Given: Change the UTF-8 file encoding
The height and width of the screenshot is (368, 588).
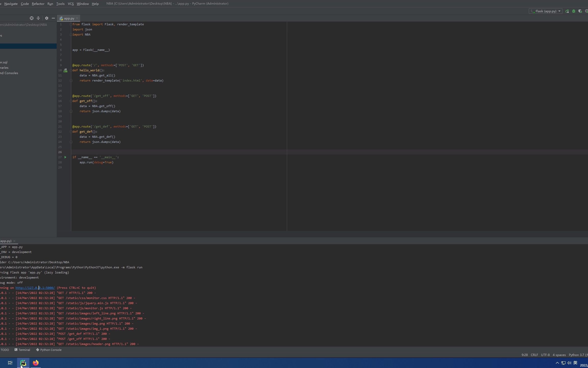Looking at the screenshot, I should tap(545, 355).
